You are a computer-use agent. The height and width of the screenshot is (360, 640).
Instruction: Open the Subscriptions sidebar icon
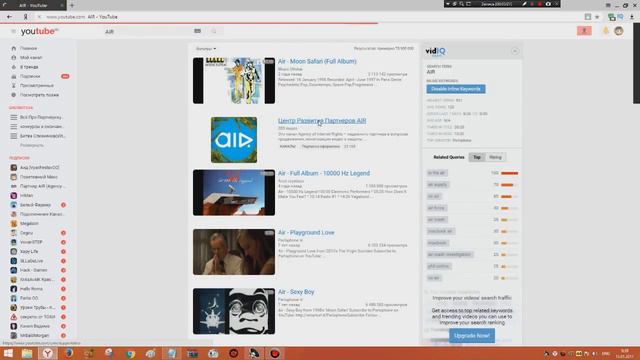click(13, 76)
